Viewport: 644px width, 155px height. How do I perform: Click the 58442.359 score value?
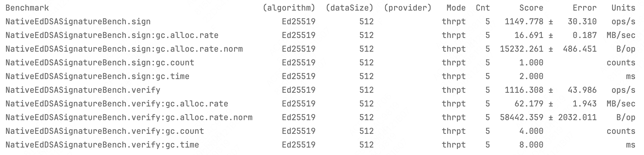522,118
